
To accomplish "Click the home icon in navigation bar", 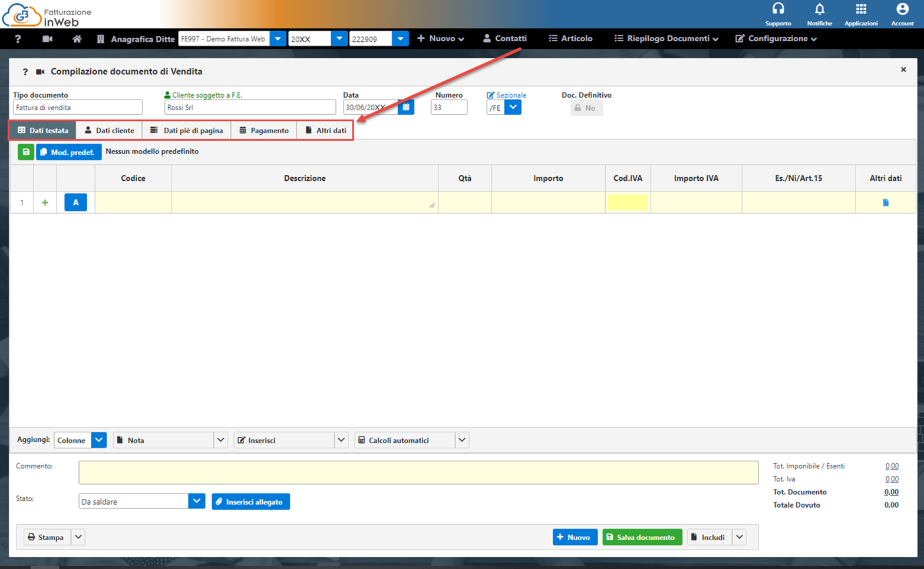I will 77,39.
